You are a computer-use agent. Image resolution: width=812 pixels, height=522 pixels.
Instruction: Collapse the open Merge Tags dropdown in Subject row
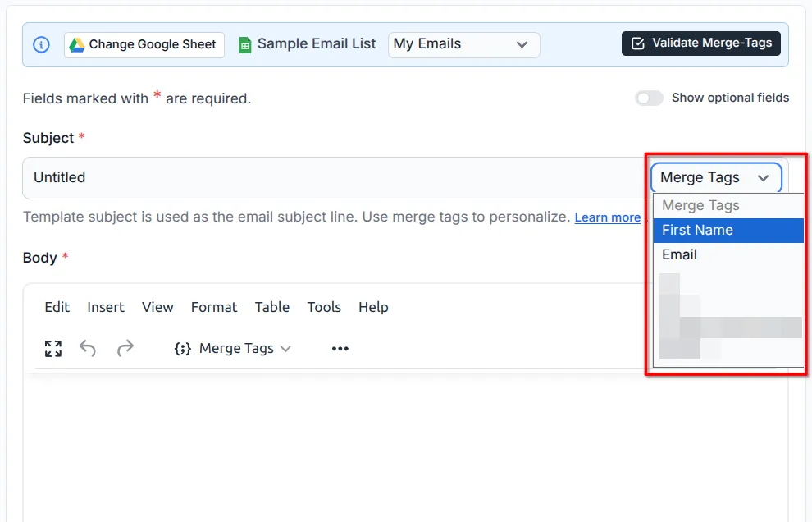pyautogui.click(x=764, y=177)
